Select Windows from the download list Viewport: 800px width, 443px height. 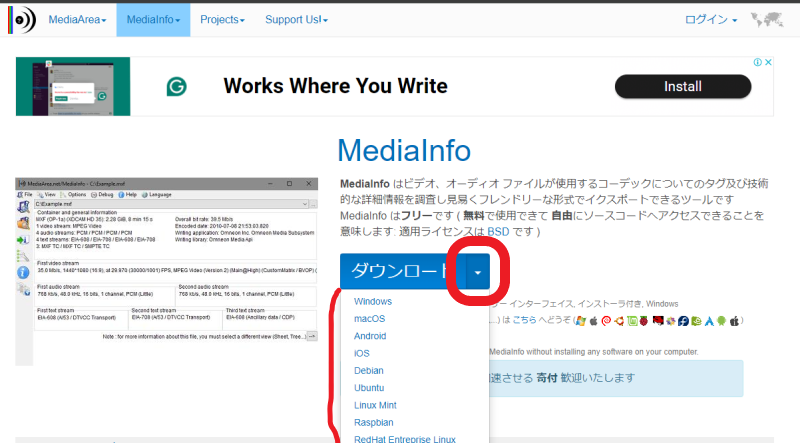click(x=372, y=301)
